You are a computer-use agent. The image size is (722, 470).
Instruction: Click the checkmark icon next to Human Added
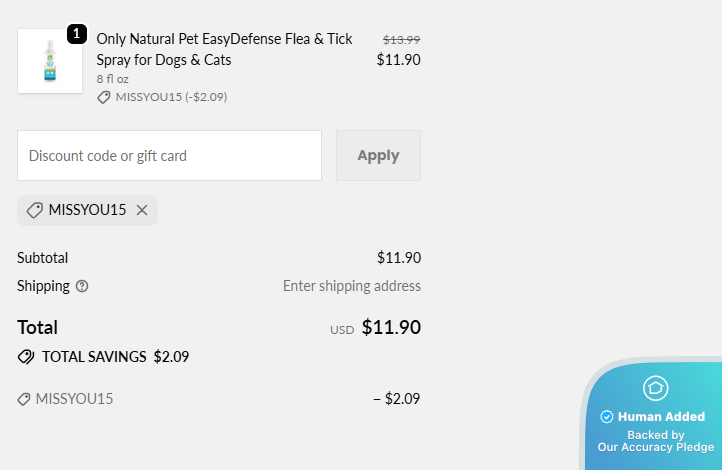[606, 417]
